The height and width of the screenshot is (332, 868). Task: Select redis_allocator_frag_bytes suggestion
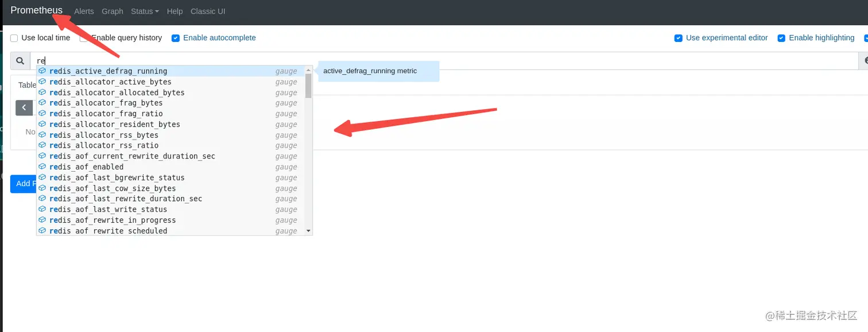point(171,103)
